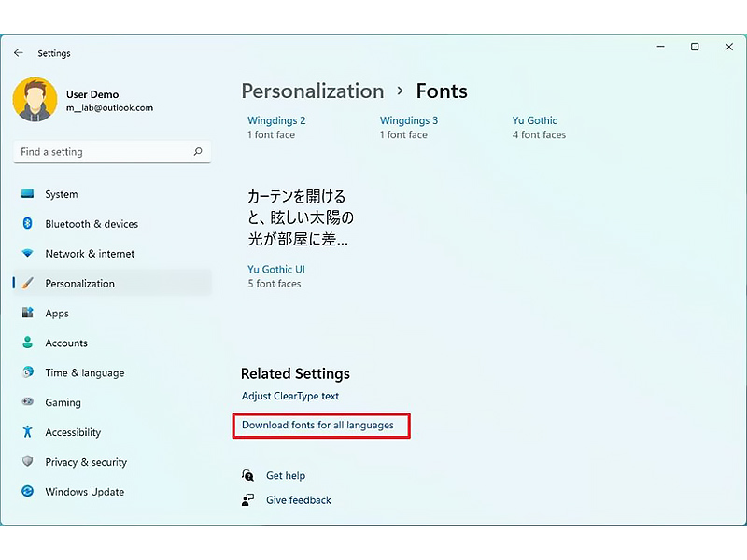Image resolution: width=747 pixels, height=560 pixels.
Task: Click the Give feedback link
Action: (x=299, y=500)
